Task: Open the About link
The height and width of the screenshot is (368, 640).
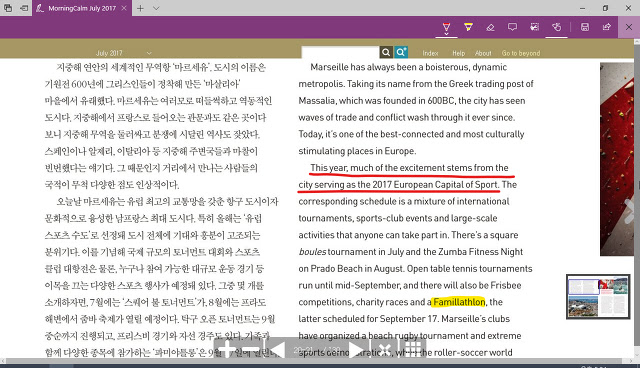Action: (x=483, y=53)
